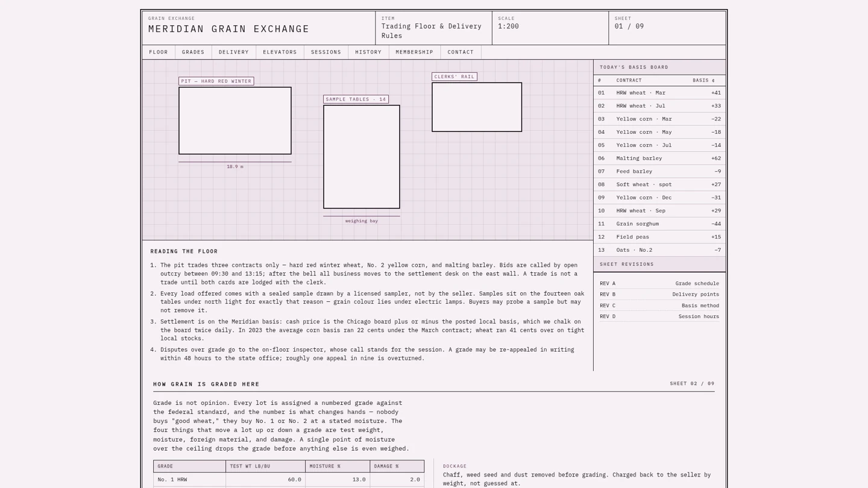Image resolution: width=868 pixels, height=488 pixels.
Task: Select the Sample Tables room on plan
Action: click(x=362, y=157)
